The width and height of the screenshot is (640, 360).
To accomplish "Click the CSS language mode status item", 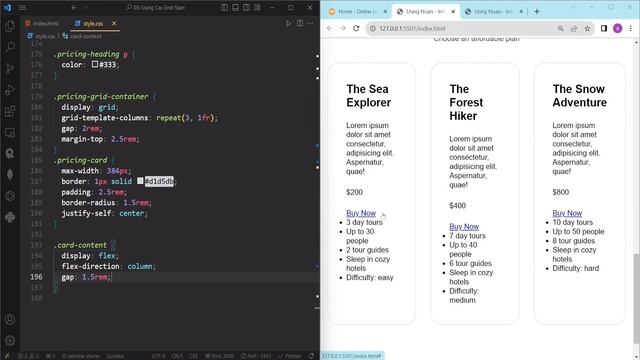I will pos(193,356).
